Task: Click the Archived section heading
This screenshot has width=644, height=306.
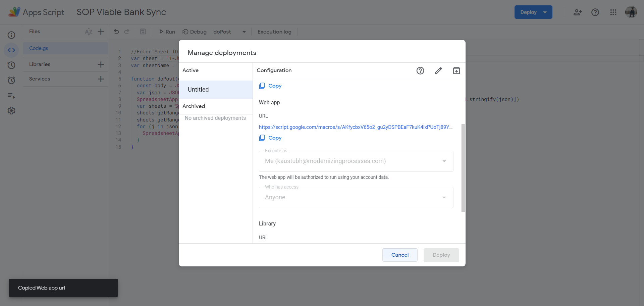Action: coord(194,106)
